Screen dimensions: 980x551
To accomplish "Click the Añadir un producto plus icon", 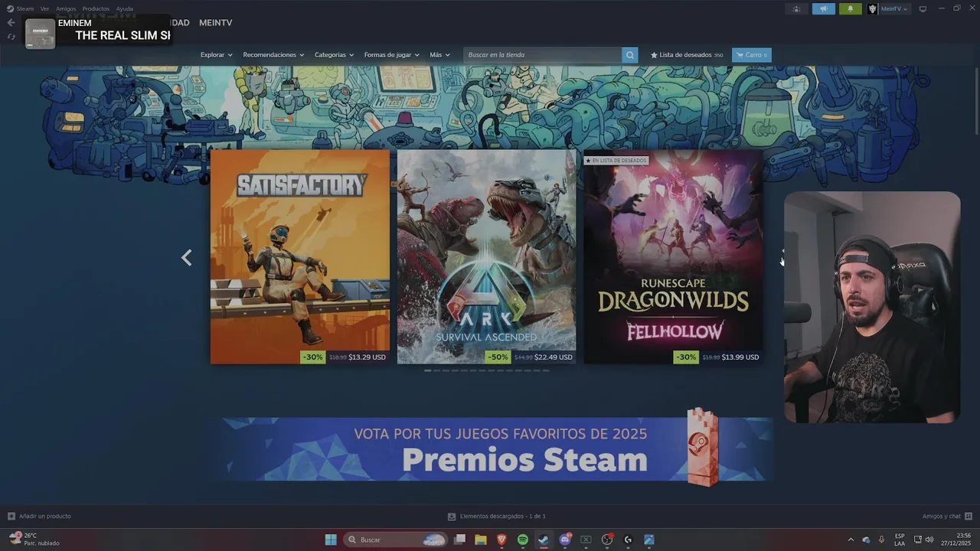I will tap(11, 516).
